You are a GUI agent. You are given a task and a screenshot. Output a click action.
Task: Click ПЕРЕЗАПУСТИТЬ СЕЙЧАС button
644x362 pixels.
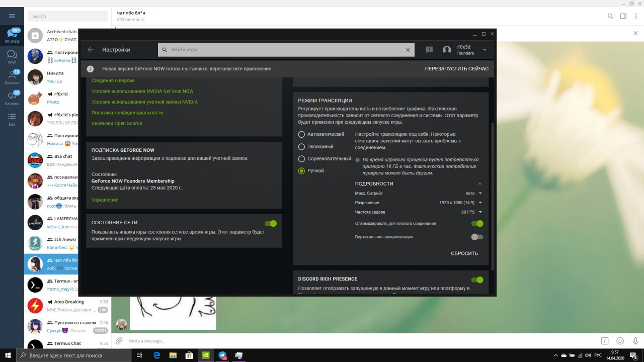[456, 68]
